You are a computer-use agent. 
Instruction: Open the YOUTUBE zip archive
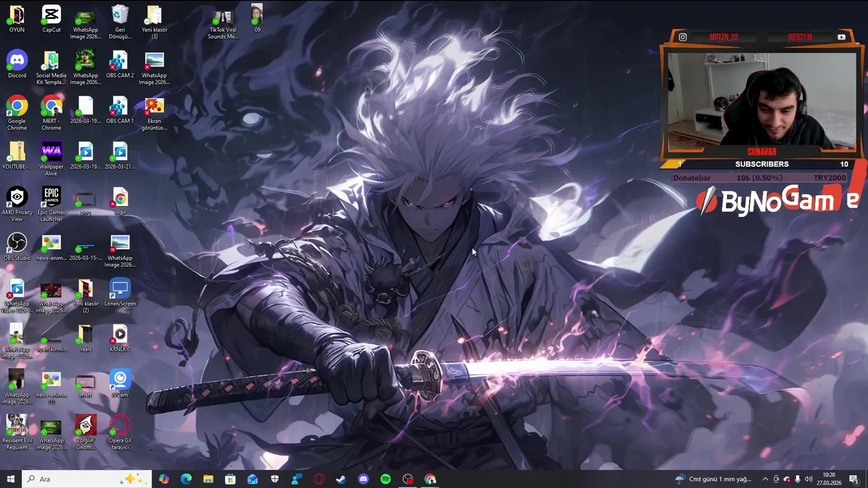point(17,156)
